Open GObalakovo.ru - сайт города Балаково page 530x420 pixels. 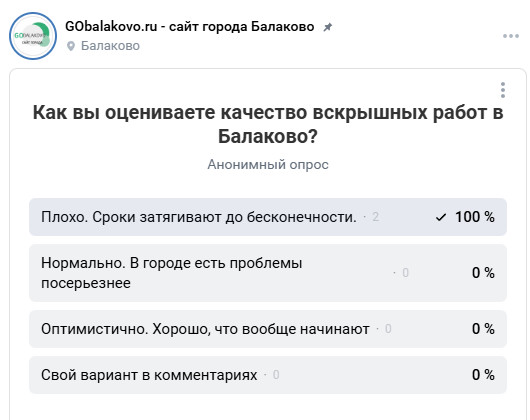coord(190,26)
